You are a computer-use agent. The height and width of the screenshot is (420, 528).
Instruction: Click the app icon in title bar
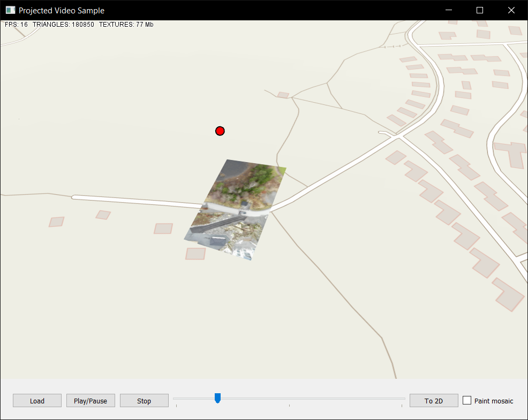10,10
